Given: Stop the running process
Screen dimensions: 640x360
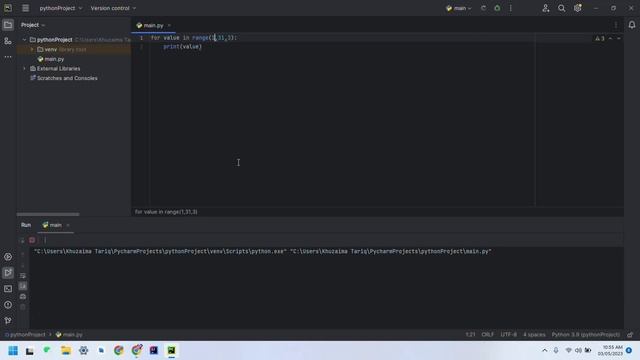Looking at the screenshot, I should point(32,240).
